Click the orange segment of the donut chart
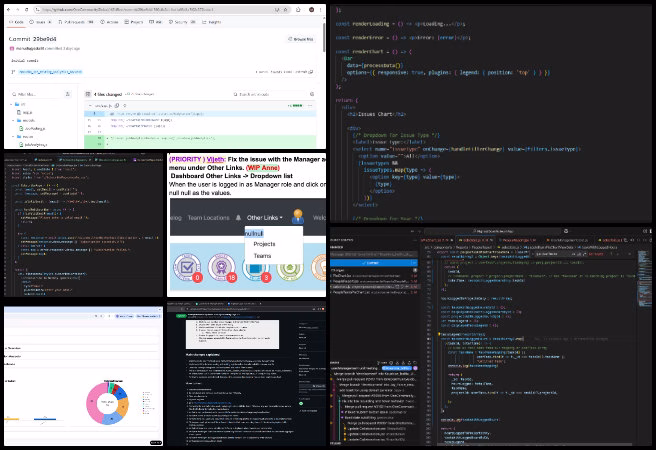 tap(123, 407)
